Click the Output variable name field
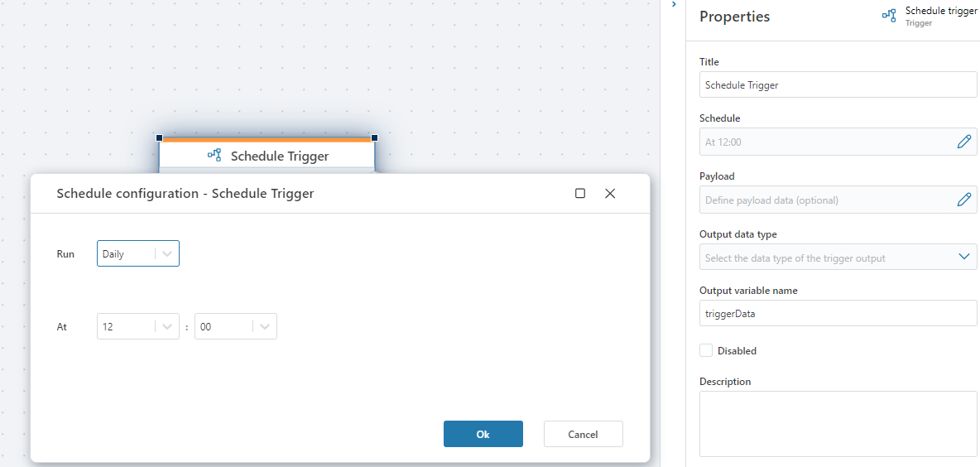Image resolution: width=980 pixels, height=467 pixels. [x=838, y=314]
